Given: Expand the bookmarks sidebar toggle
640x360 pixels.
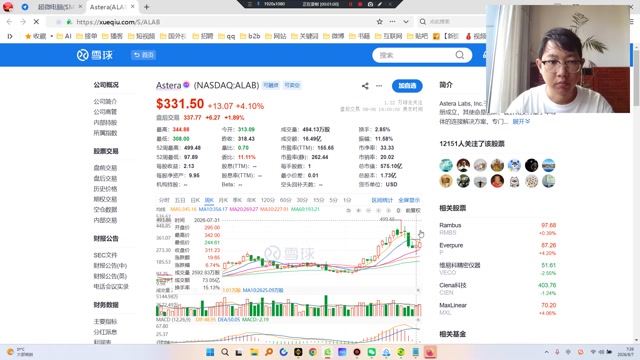Looking at the screenshot, I should click(x=10, y=36).
